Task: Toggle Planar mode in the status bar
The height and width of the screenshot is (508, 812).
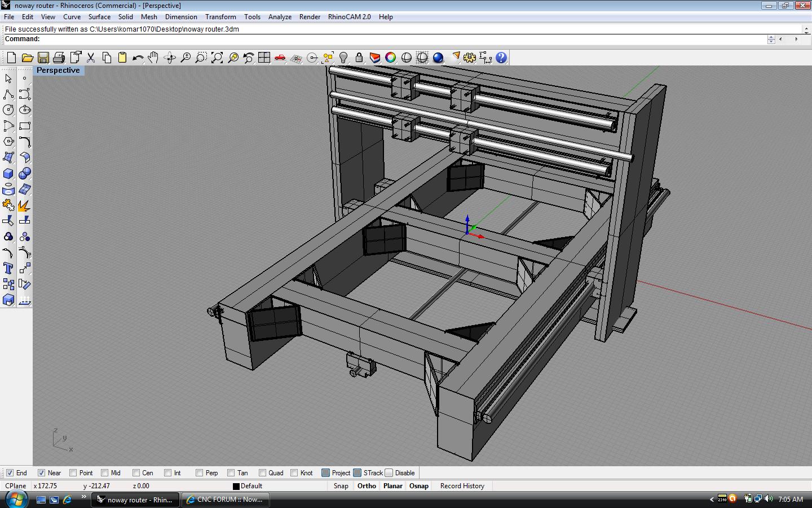Action: click(393, 486)
